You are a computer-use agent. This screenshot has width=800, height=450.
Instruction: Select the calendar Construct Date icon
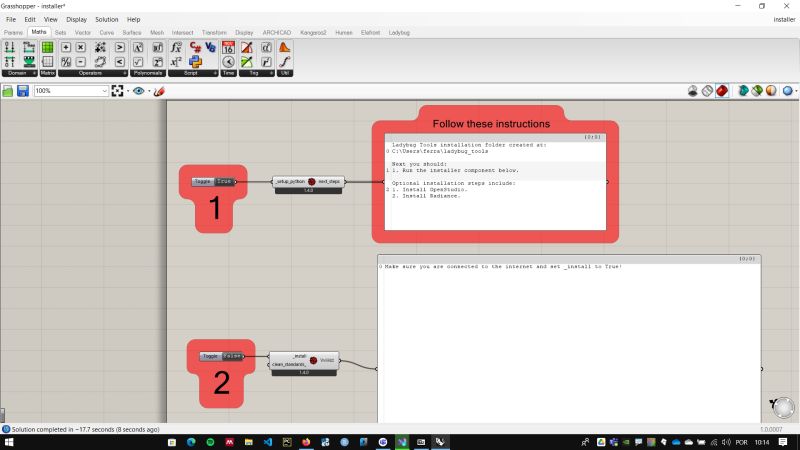coord(228,47)
